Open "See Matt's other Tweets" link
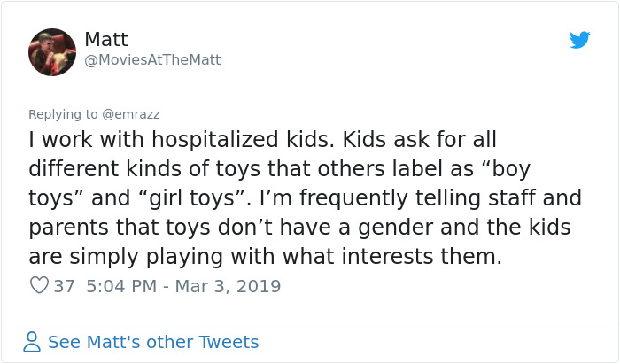620x364 pixels. (153, 342)
